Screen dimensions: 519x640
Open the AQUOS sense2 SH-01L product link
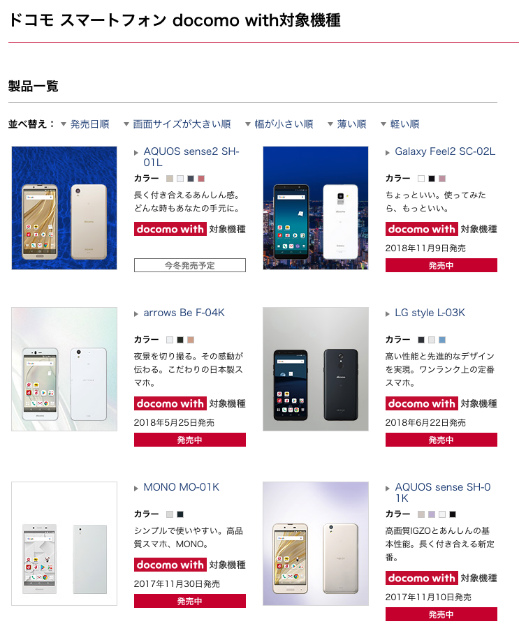191,157
